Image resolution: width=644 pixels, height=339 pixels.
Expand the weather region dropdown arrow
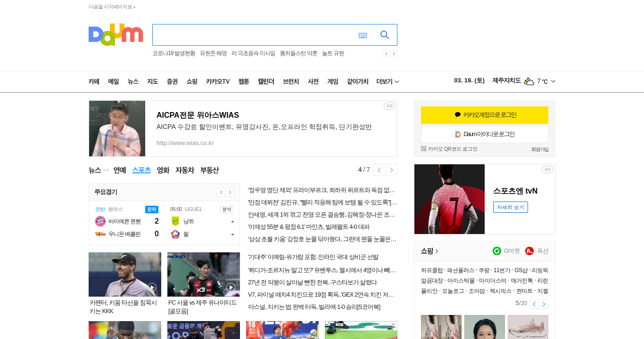coord(553,81)
